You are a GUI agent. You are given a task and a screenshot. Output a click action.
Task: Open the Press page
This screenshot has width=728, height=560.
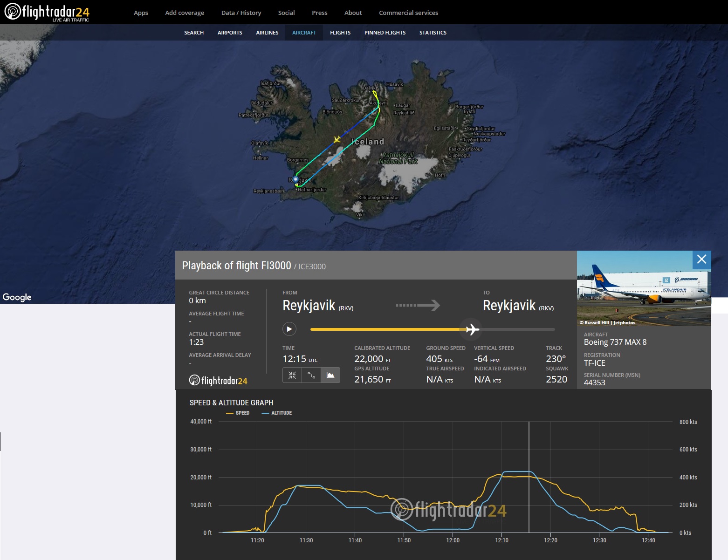coord(319,13)
